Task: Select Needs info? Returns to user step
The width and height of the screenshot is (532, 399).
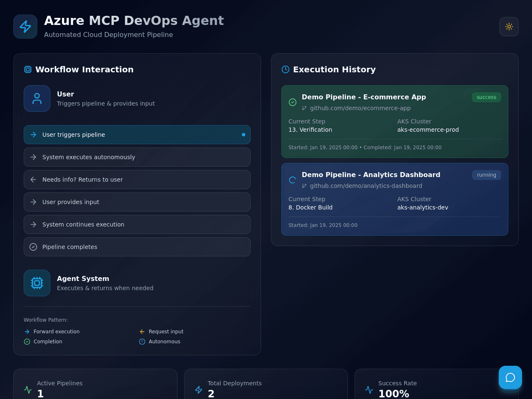Action: tap(137, 180)
